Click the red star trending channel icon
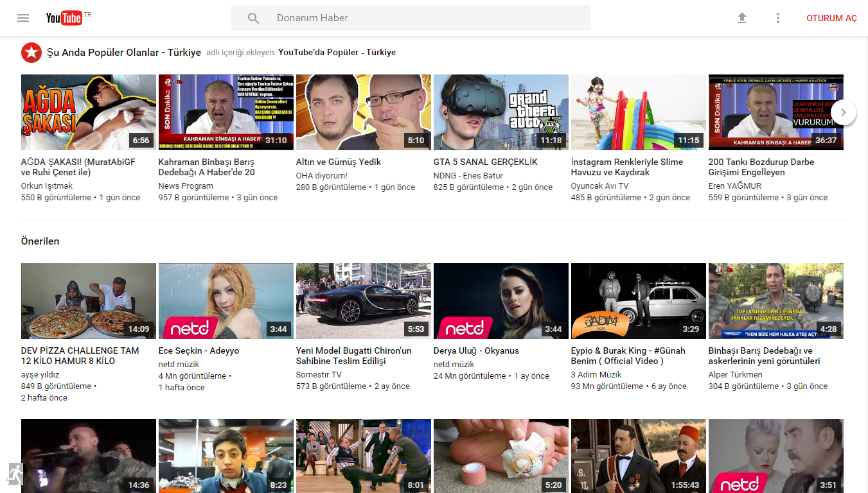The width and height of the screenshot is (868, 493). tap(31, 53)
